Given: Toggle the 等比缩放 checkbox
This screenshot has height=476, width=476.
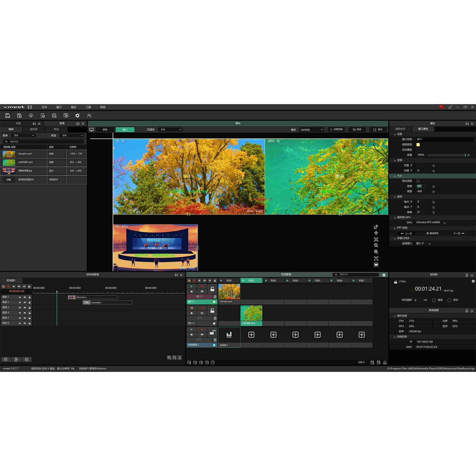Looking at the screenshot, I should tap(418, 181).
